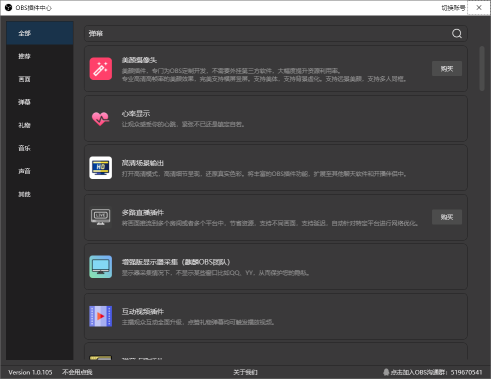Click the 点击加入OBS沟通群 link

(436, 372)
